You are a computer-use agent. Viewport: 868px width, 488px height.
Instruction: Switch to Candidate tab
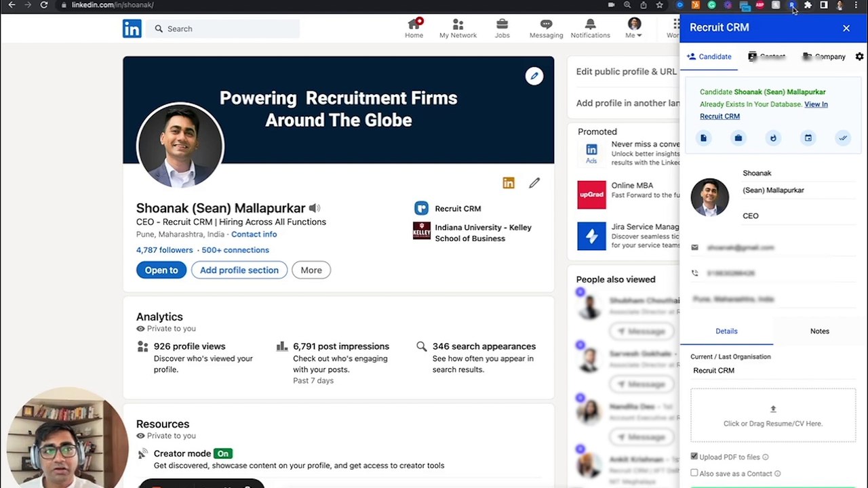tap(709, 57)
